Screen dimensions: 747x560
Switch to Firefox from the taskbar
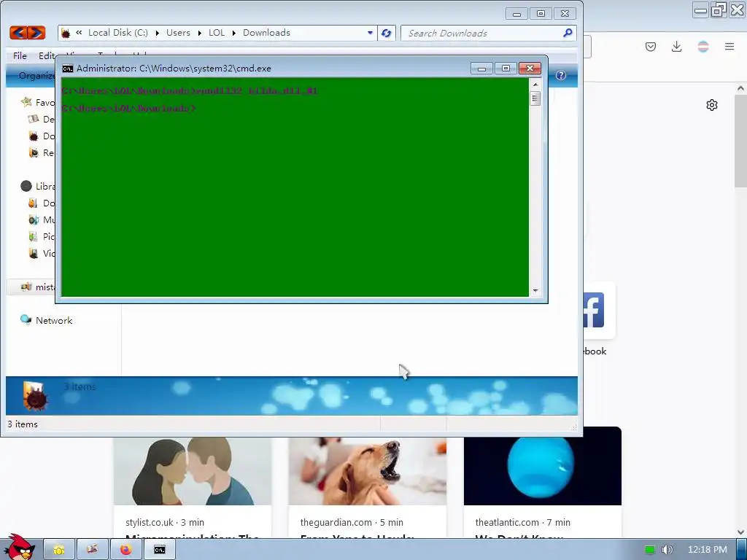click(x=125, y=550)
